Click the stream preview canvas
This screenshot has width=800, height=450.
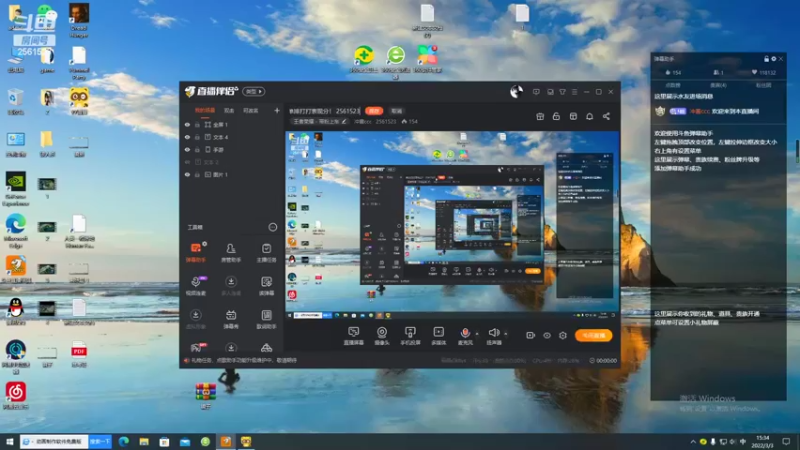452,225
